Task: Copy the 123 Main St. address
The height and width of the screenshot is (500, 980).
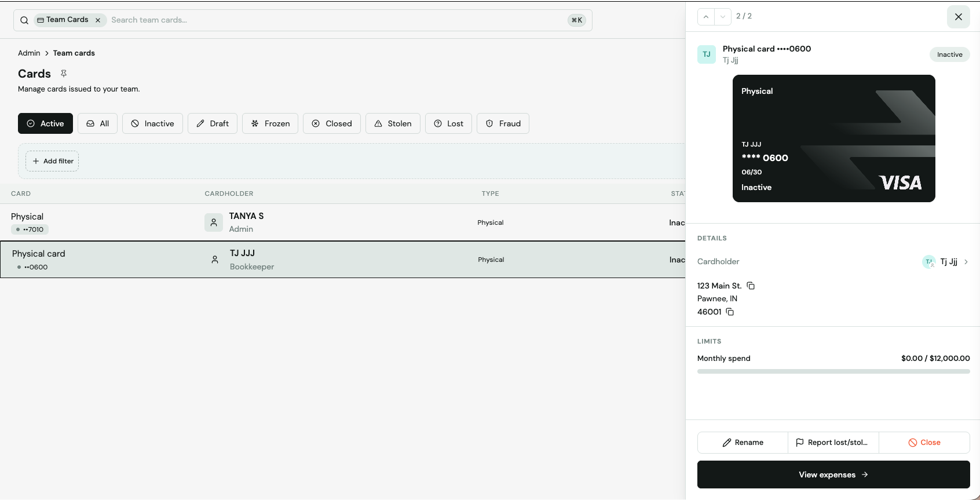Action: pyautogui.click(x=751, y=286)
